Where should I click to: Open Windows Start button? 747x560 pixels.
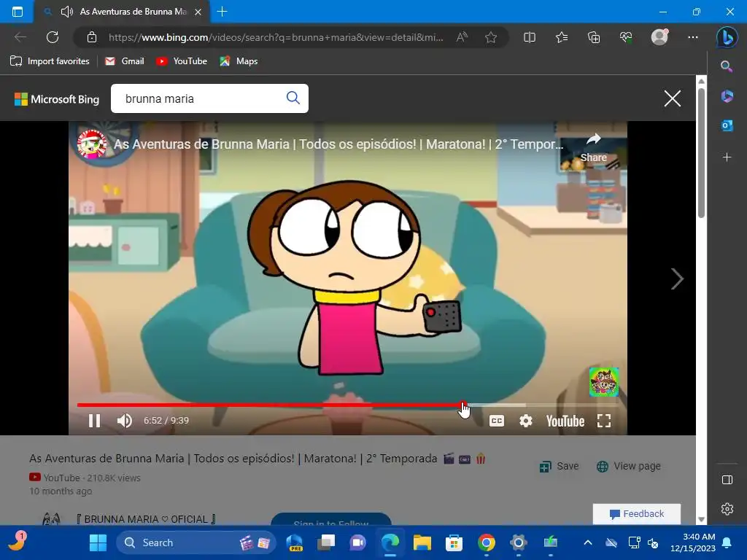[x=98, y=542]
